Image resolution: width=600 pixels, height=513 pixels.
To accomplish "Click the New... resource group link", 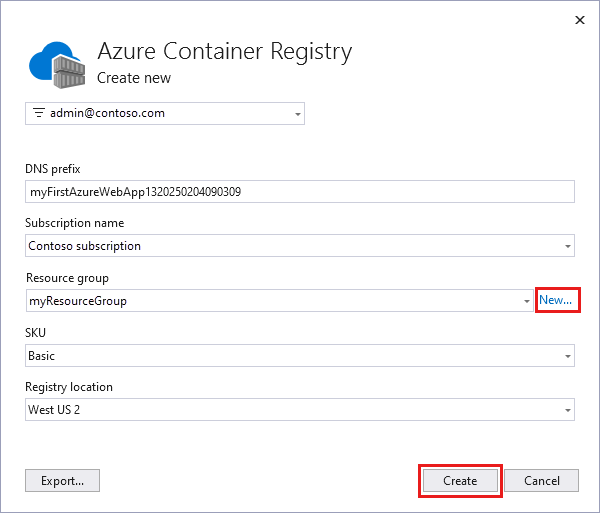I will (555, 299).
